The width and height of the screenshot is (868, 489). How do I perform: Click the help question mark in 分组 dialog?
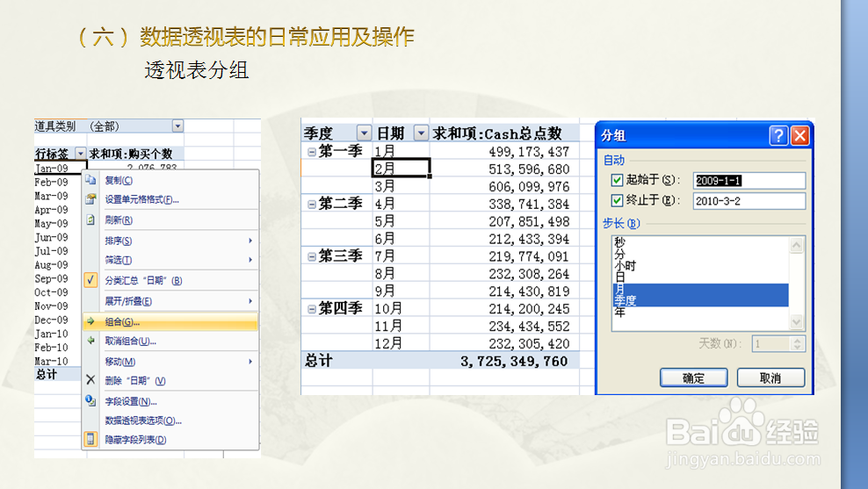coord(778,136)
